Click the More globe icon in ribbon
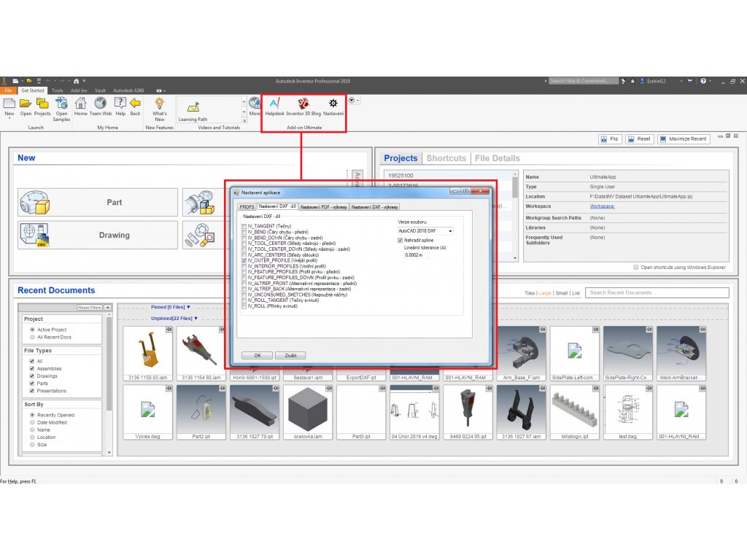Image resolution: width=747 pixels, height=560 pixels. 255,103
